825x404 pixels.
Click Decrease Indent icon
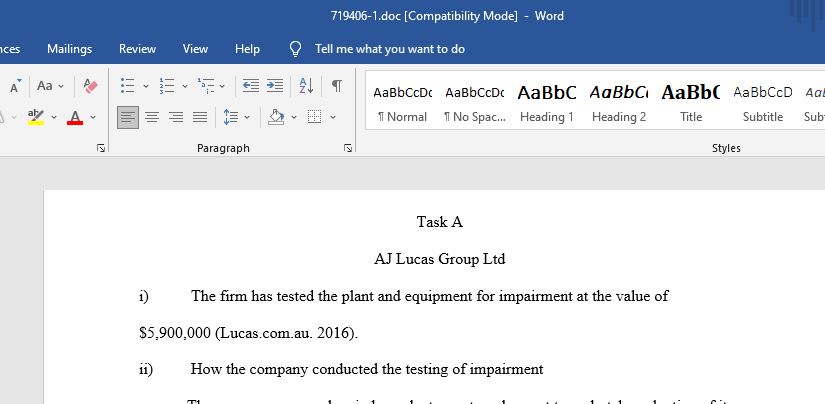pyautogui.click(x=250, y=86)
